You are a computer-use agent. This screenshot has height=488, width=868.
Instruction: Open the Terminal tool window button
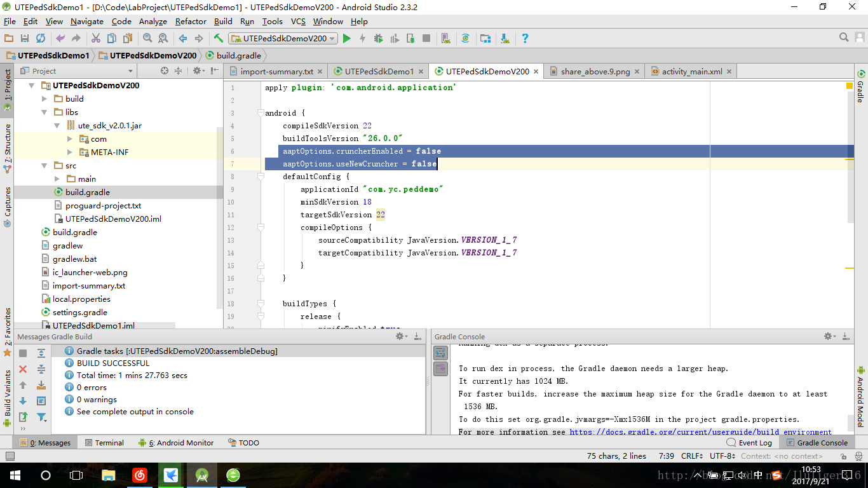pyautogui.click(x=104, y=443)
